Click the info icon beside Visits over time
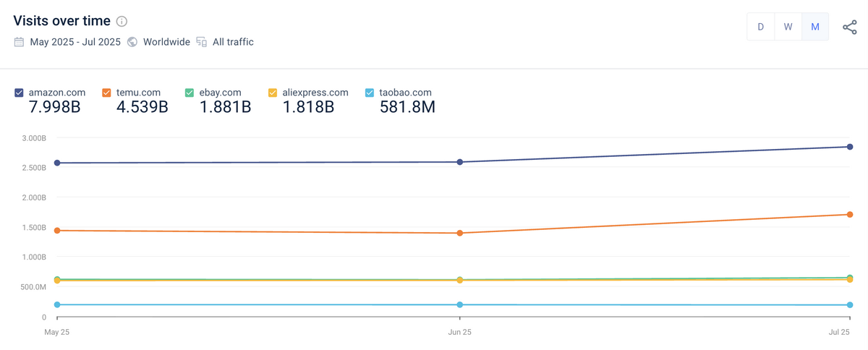This screenshot has width=868, height=350. (122, 21)
